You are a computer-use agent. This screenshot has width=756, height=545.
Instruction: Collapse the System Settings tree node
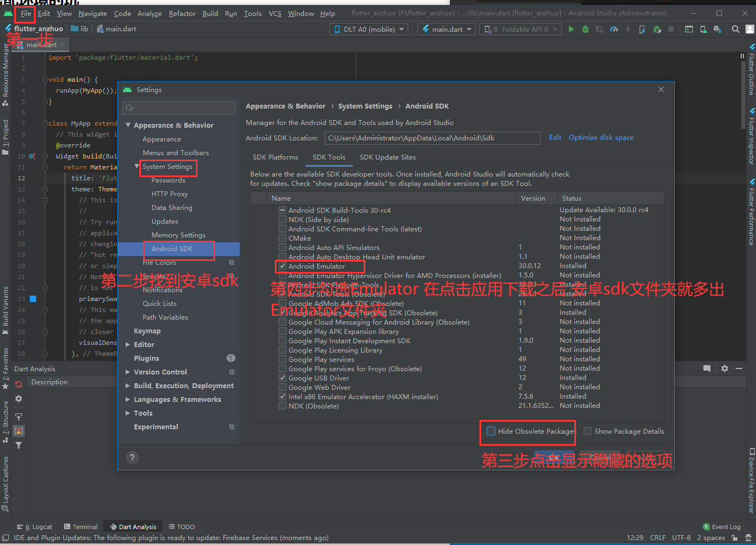click(x=137, y=166)
